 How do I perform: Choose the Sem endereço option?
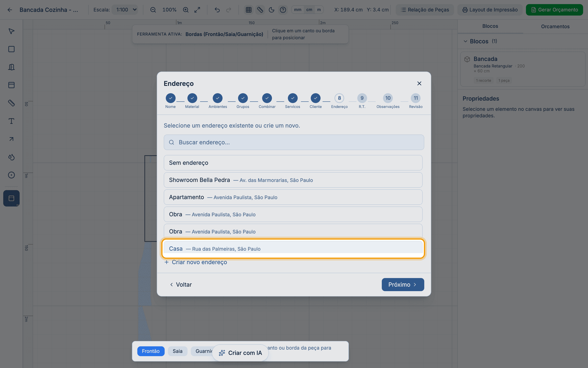coord(293,163)
